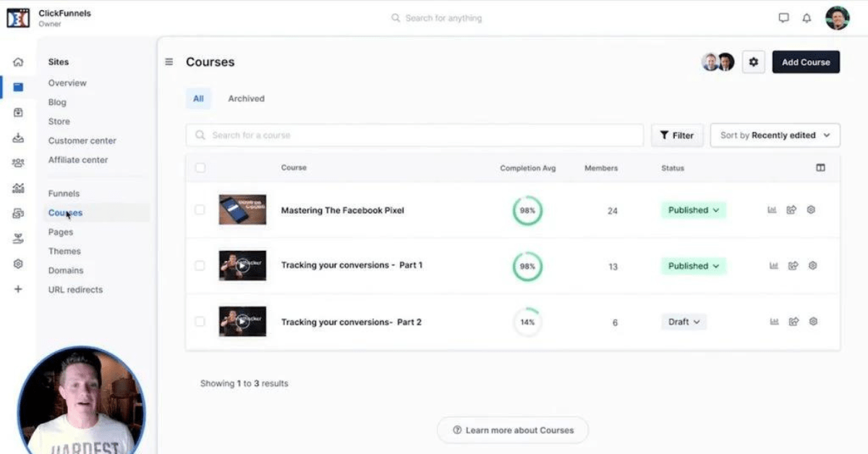868x454 pixels.
Task: Click the Add Course button
Action: click(806, 62)
